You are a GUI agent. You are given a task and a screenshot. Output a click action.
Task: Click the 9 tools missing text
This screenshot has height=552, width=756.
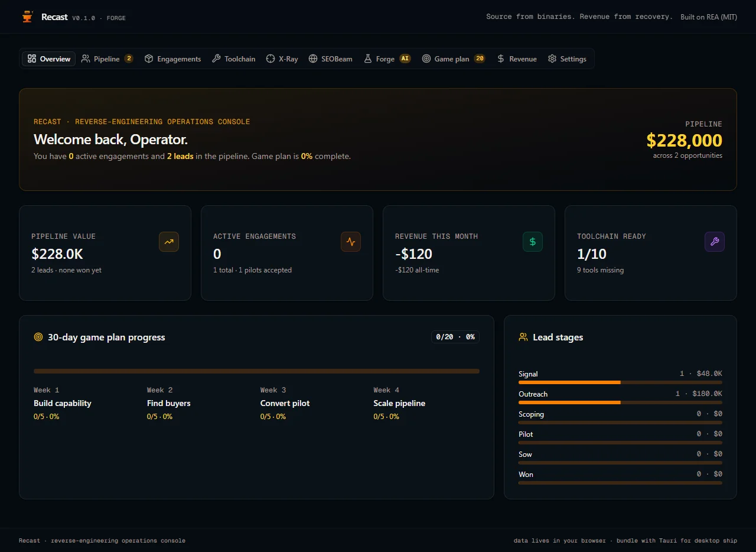point(600,270)
